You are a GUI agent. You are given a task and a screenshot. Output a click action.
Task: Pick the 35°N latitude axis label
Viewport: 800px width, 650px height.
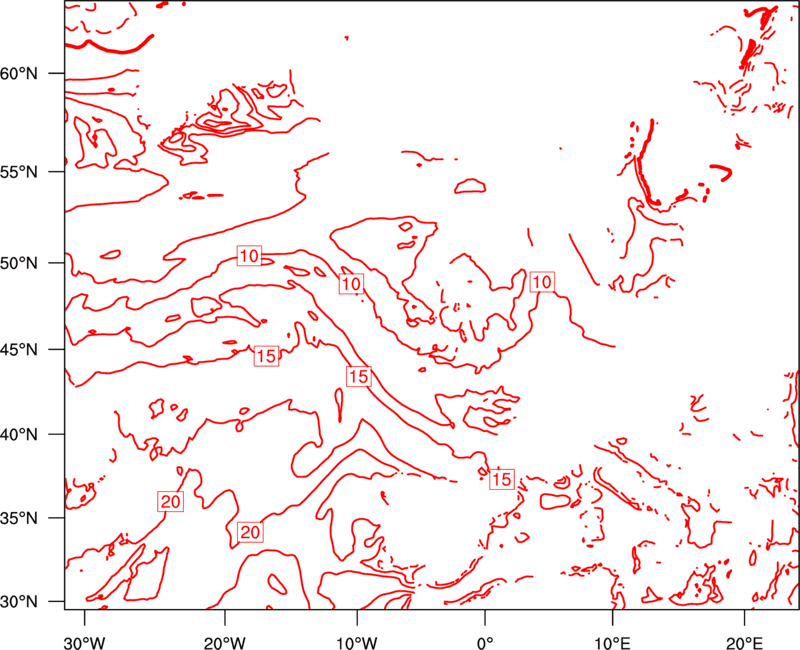pos(19,518)
